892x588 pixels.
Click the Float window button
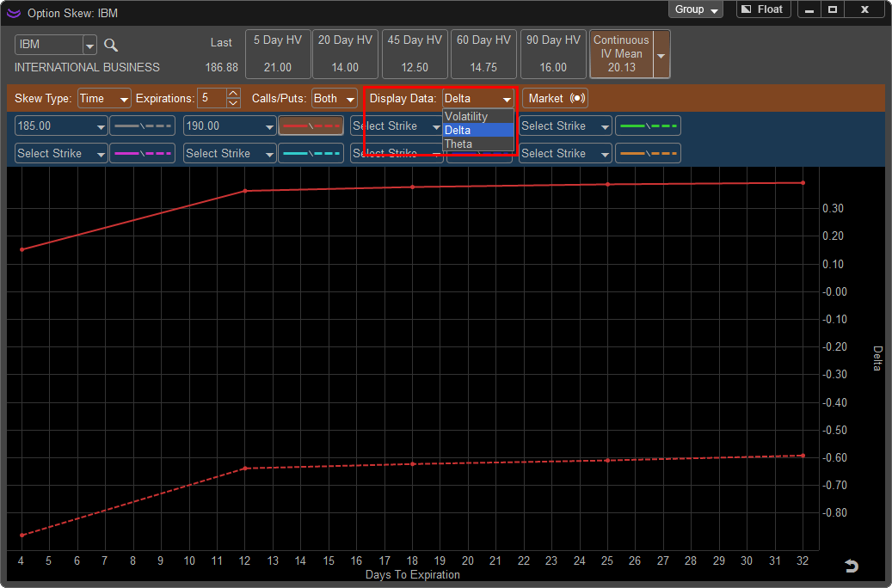(x=763, y=9)
